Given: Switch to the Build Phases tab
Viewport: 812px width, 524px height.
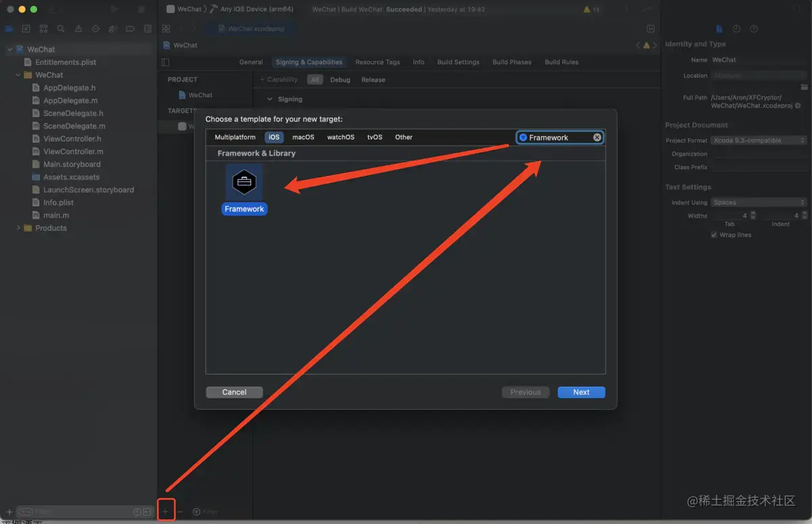Looking at the screenshot, I should point(512,62).
